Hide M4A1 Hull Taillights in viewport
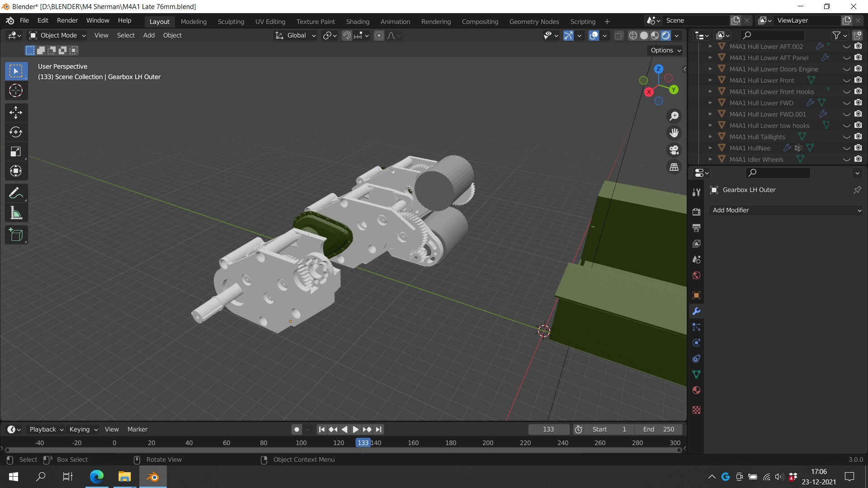This screenshot has height=488, width=868. [846, 137]
